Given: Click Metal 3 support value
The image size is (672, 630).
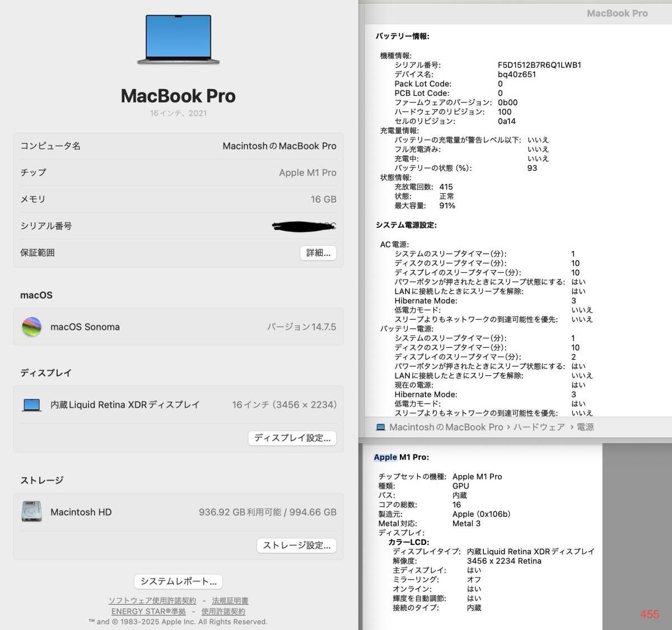Looking at the screenshot, I should point(466,524).
